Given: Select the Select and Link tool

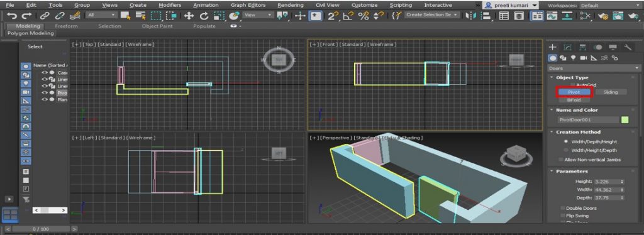Looking at the screenshot, I should (x=45, y=16).
